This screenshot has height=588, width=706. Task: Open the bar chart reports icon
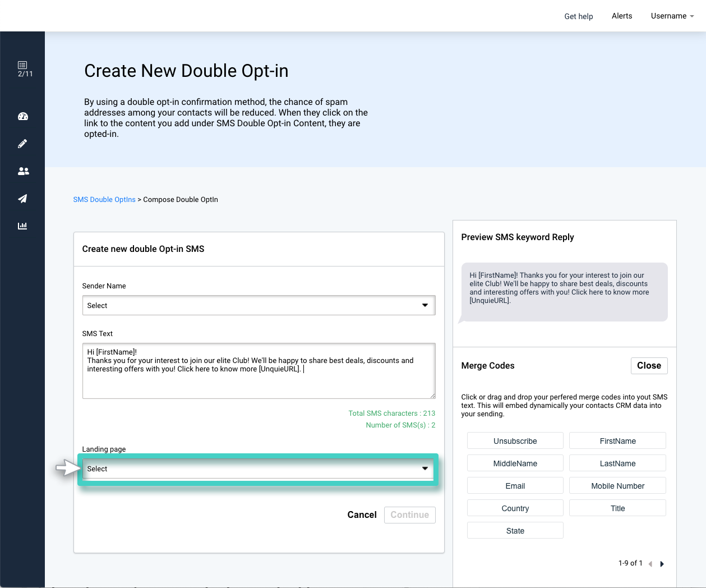(x=22, y=226)
